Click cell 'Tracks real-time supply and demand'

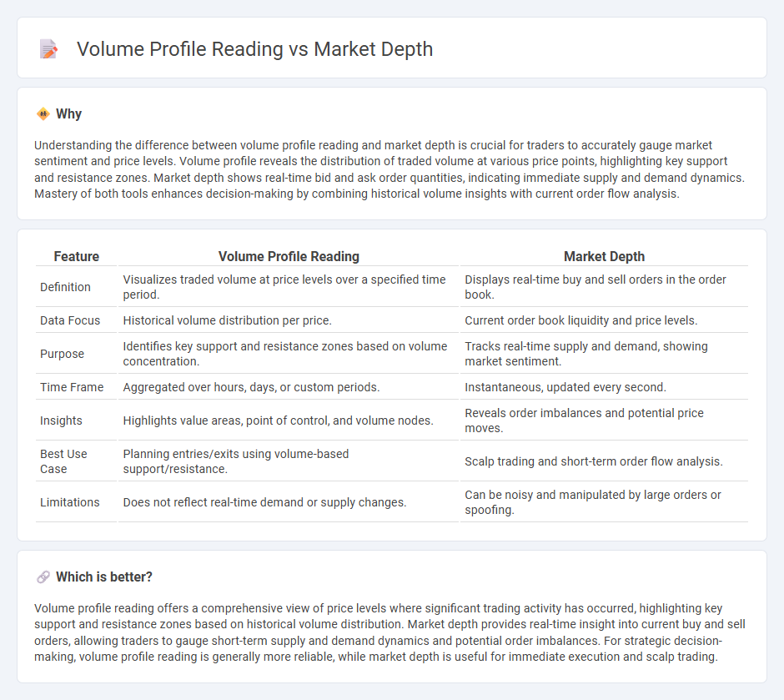coord(604,354)
